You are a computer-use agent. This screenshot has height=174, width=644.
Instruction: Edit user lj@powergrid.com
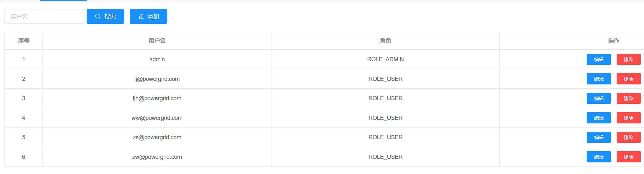[x=599, y=79]
